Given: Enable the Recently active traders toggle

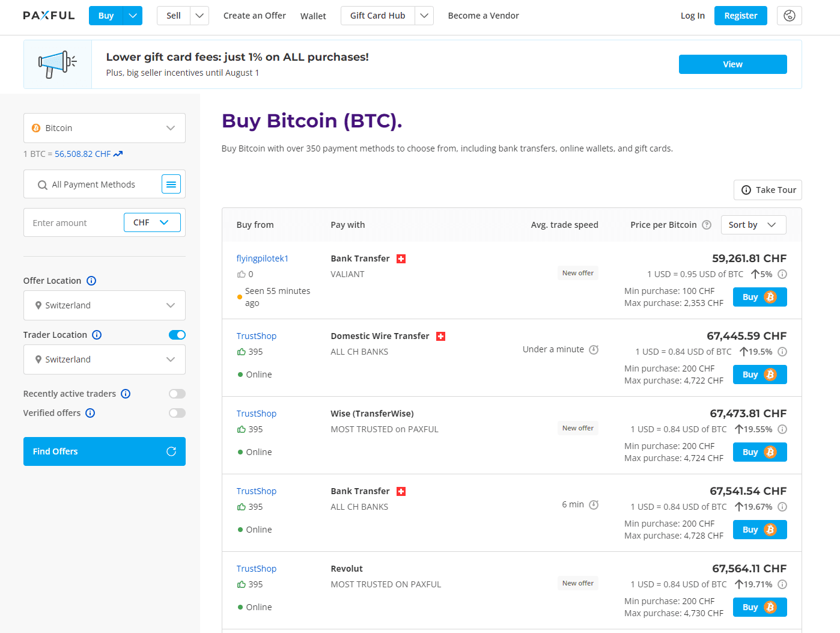Looking at the screenshot, I should pos(177,394).
